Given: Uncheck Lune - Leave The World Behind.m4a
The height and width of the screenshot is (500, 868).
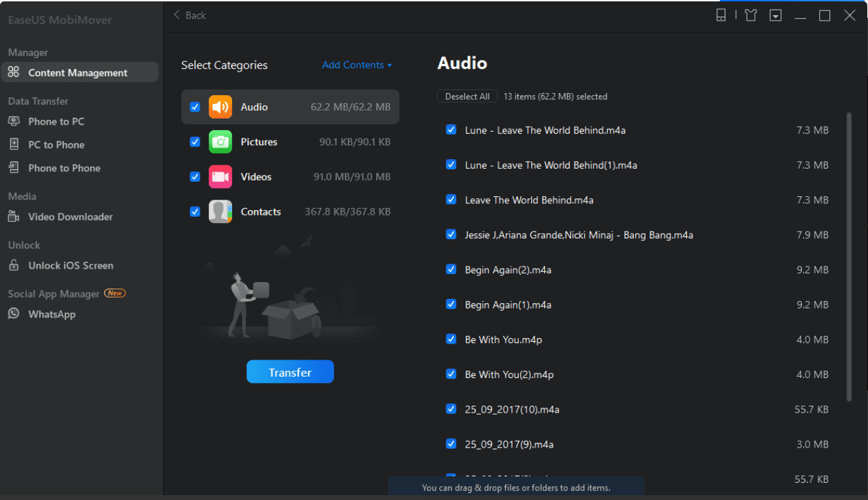Looking at the screenshot, I should point(451,129).
